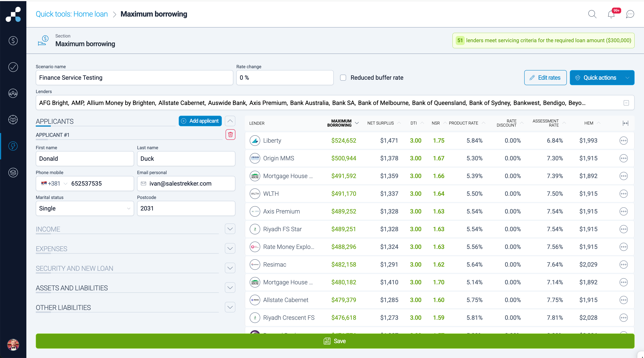Toggle column width expand icon in table header
Image resolution: width=644 pixels, height=358 pixels.
click(625, 123)
